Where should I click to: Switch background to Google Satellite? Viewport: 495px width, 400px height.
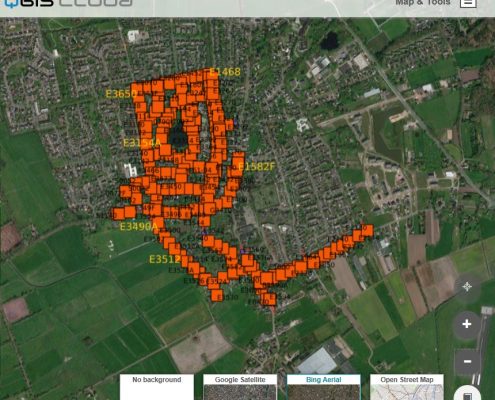click(x=240, y=387)
